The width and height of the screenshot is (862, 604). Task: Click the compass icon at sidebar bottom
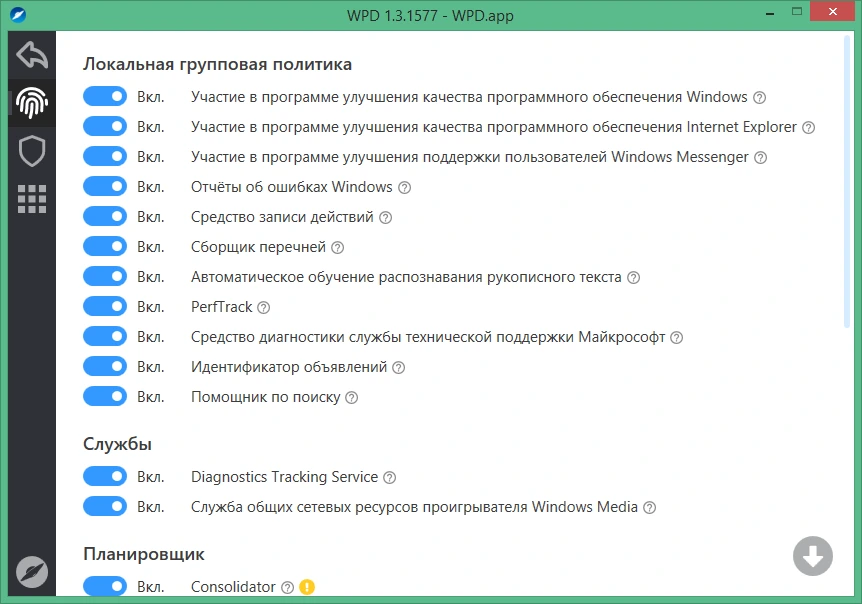point(32,572)
